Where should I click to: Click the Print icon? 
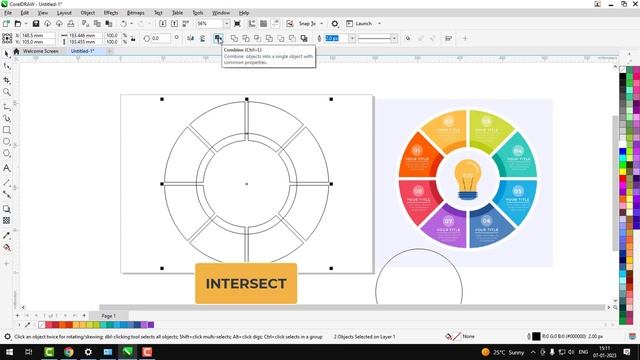71,24
